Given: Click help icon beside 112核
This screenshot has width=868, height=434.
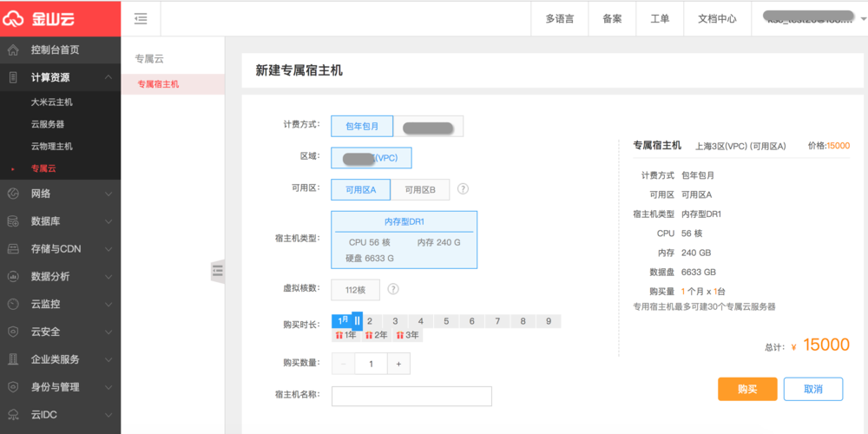Looking at the screenshot, I should [393, 289].
